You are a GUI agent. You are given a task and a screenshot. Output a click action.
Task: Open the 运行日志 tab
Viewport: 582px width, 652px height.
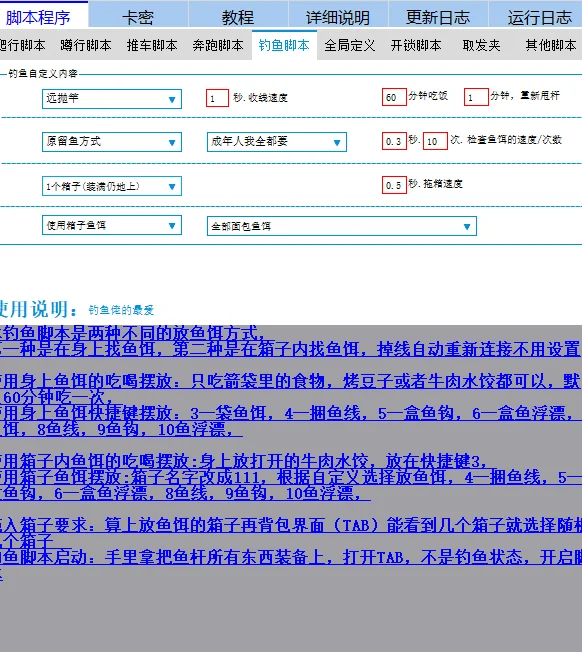tap(538, 17)
